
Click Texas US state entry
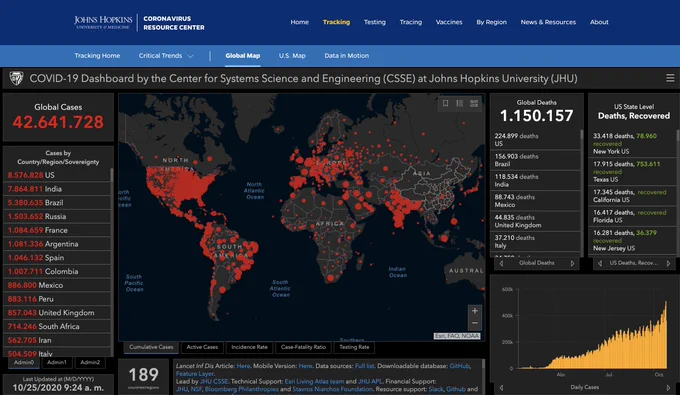632,172
